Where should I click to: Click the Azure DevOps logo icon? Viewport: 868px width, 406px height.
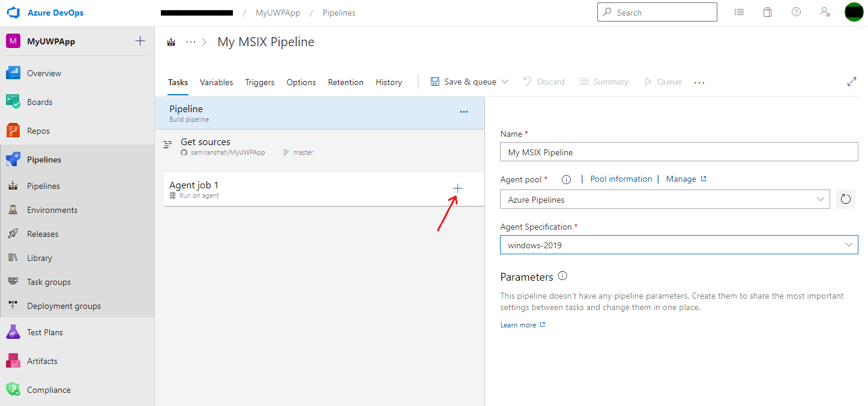click(14, 13)
